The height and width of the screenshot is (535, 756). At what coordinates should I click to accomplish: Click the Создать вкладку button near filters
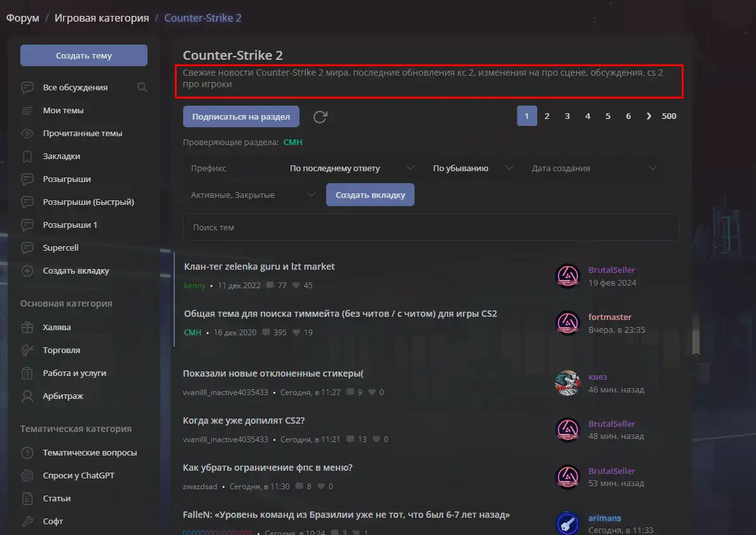pos(370,195)
